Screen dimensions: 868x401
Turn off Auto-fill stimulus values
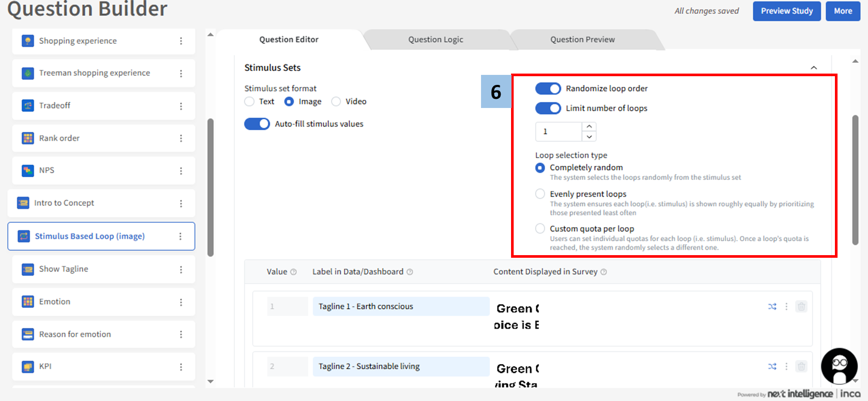pos(257,124)
